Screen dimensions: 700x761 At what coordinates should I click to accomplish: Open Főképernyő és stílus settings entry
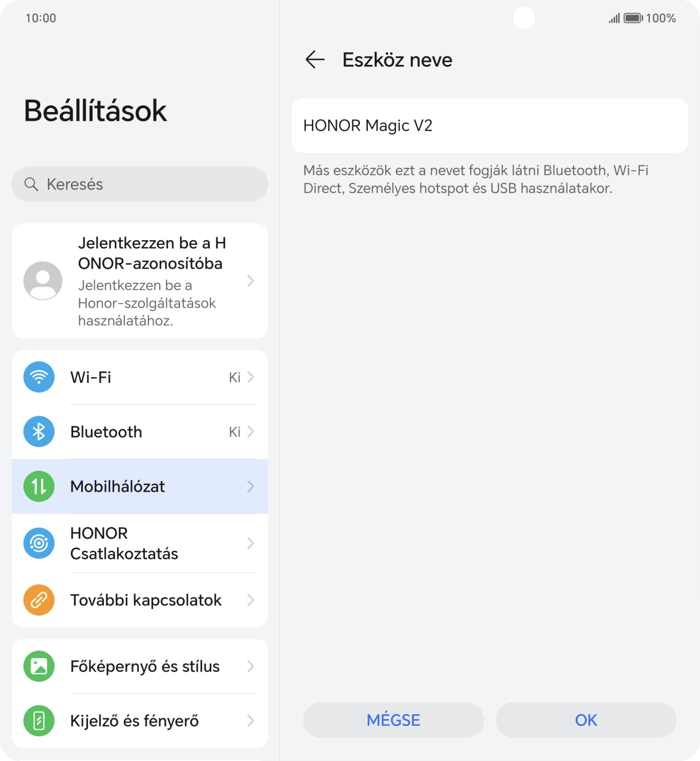pos(140,666)
